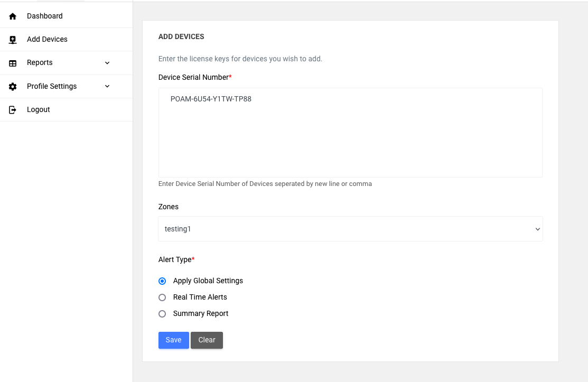The image size is (588, 382).
Task: Go to Add Devices menu text
Action: tap(47, 39)
